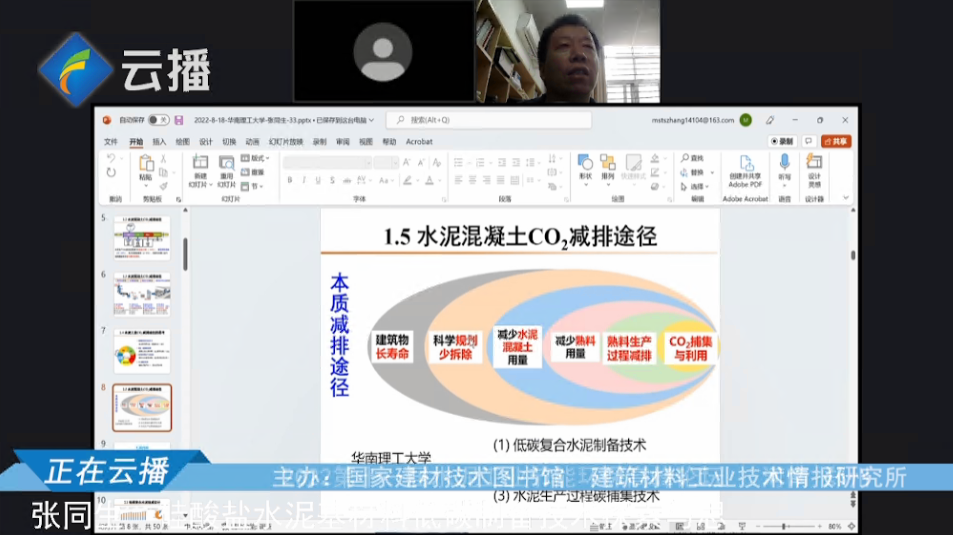Click the 'CO2捕集与利用' box on slide
The height and width of the screenshot is (535, 953).
coord(690,348)
